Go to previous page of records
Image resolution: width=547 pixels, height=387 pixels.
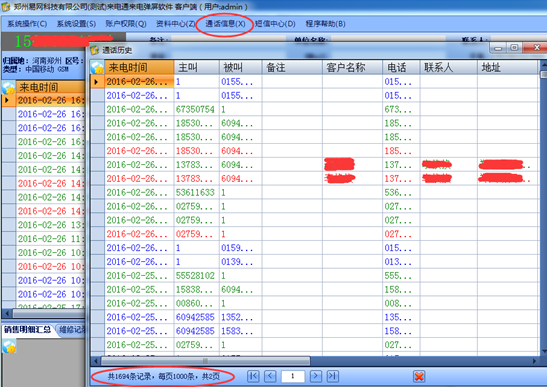pyautogui.click(x=270, y=376)
